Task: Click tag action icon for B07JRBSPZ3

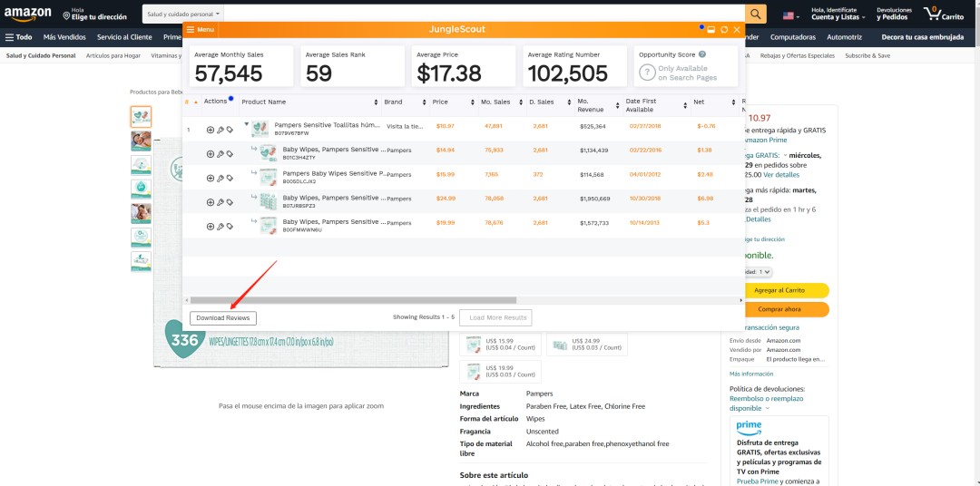Action: click(230, 202)
